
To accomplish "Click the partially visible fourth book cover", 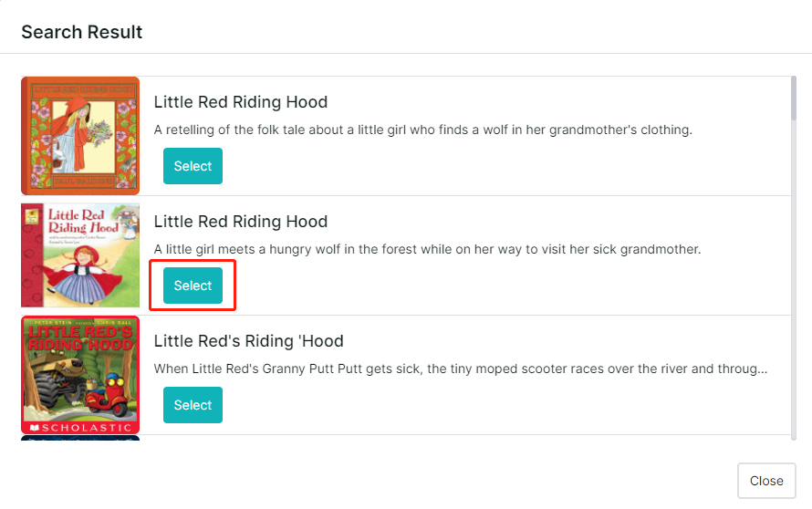I will 80,438.
